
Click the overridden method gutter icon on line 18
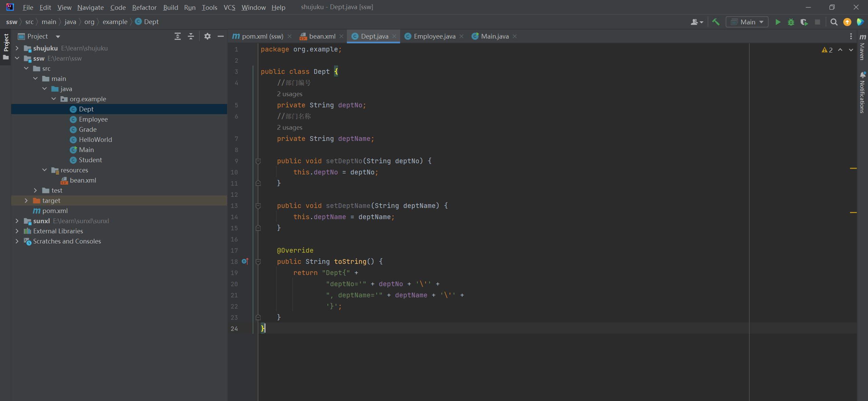(x=245, y=261)
